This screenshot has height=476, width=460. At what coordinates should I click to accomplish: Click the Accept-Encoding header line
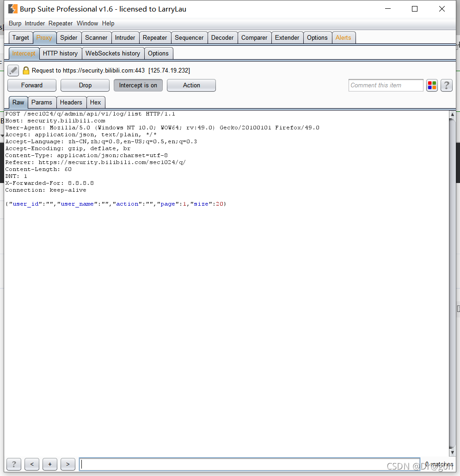coord(68,148)
